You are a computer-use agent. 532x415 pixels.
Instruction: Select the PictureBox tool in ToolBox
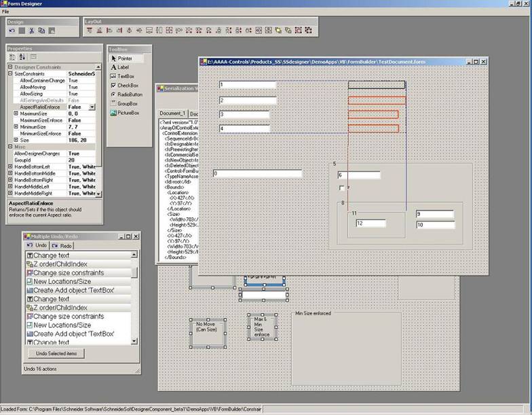tap(125, 113)
